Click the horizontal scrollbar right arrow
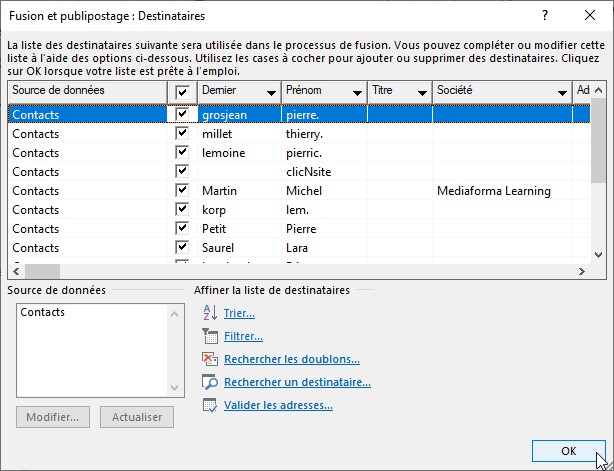 pyautogui.click(x=581, y=272)
